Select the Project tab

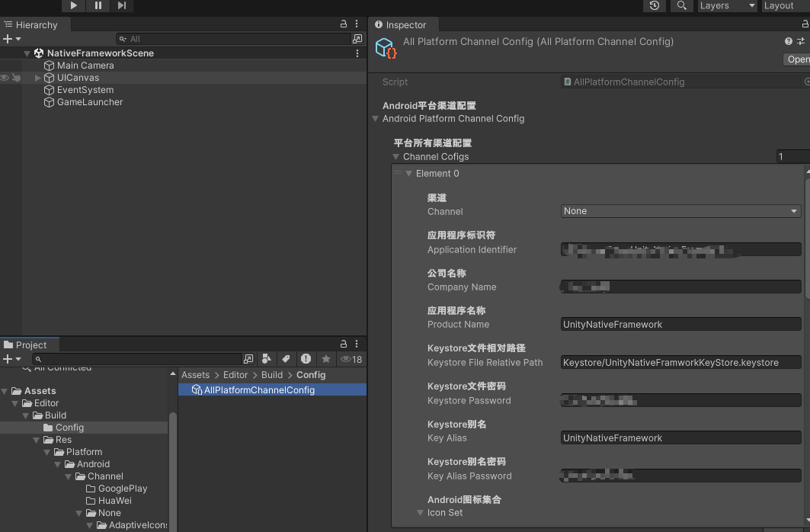[30, 345]
